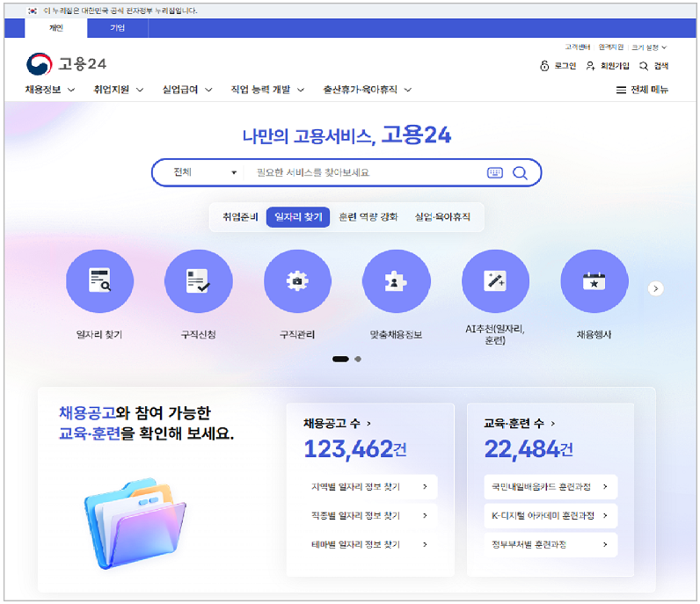Select the 취업준비 tab
This screenshot has height=604, width=700.
coord(240,217)
